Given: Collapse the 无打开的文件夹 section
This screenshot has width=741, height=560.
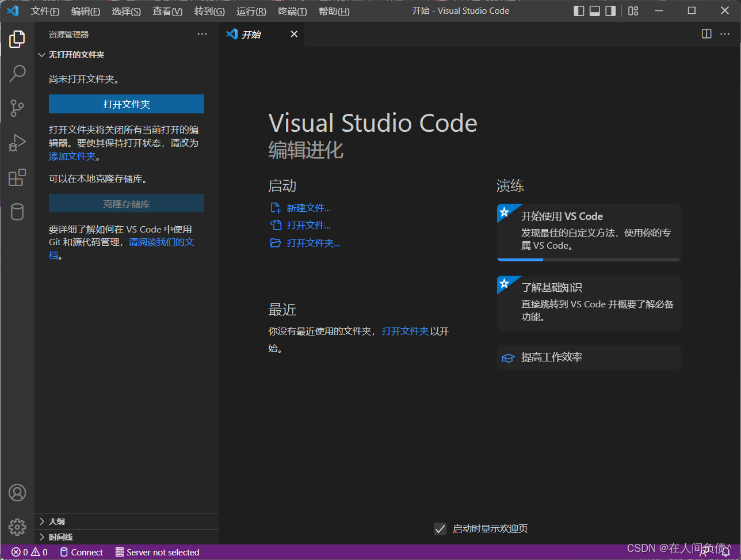Looking at the screenshot, I should coord(127,55).
